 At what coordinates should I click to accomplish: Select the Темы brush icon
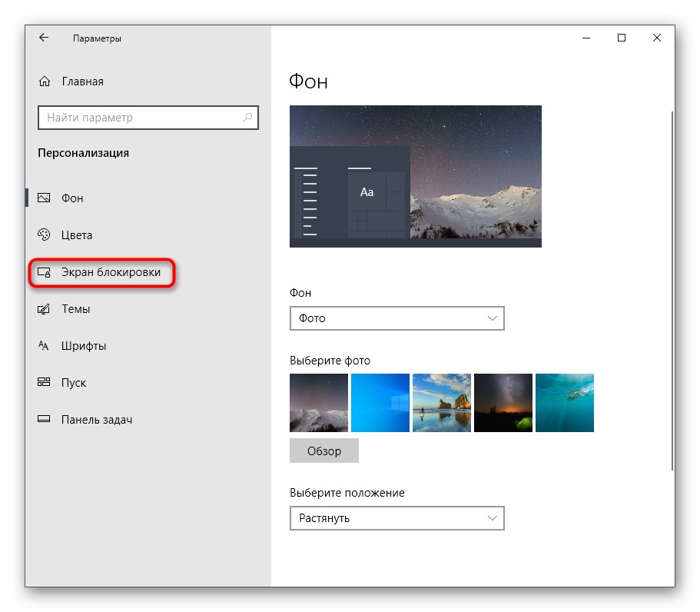point(44,308)
